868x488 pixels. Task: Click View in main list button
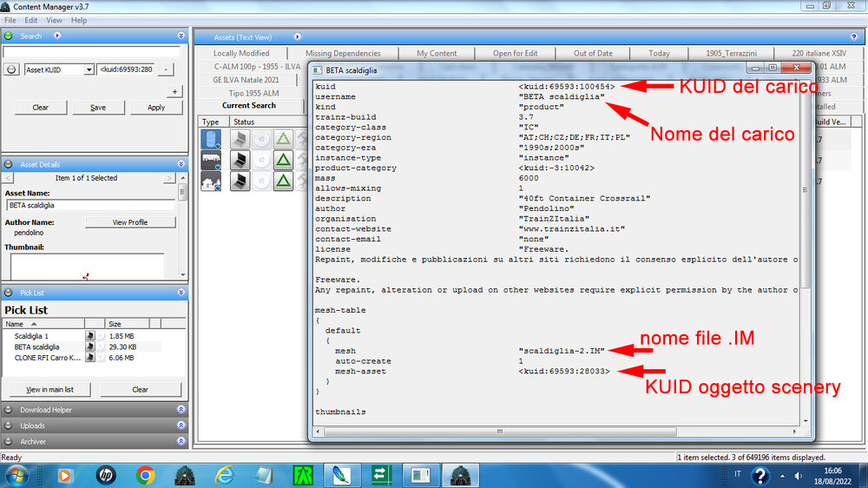(49, 389)
